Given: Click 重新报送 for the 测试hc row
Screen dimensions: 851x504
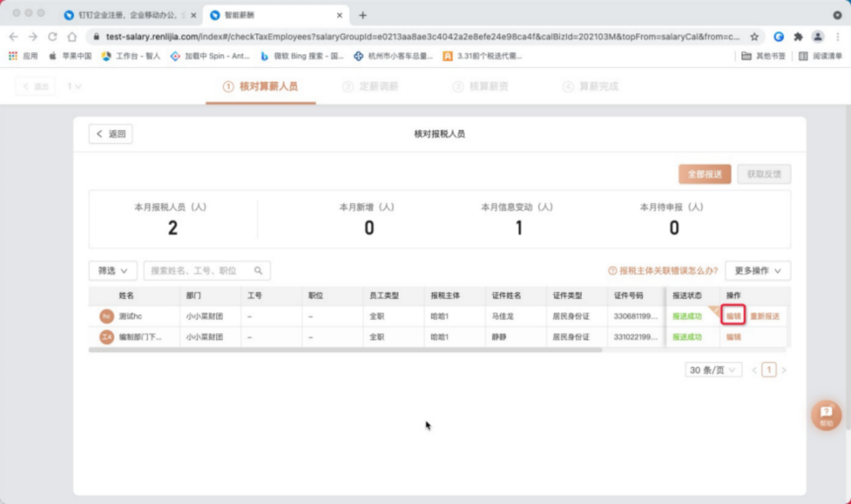Looking at the screenshot, I should click(765, 316).
